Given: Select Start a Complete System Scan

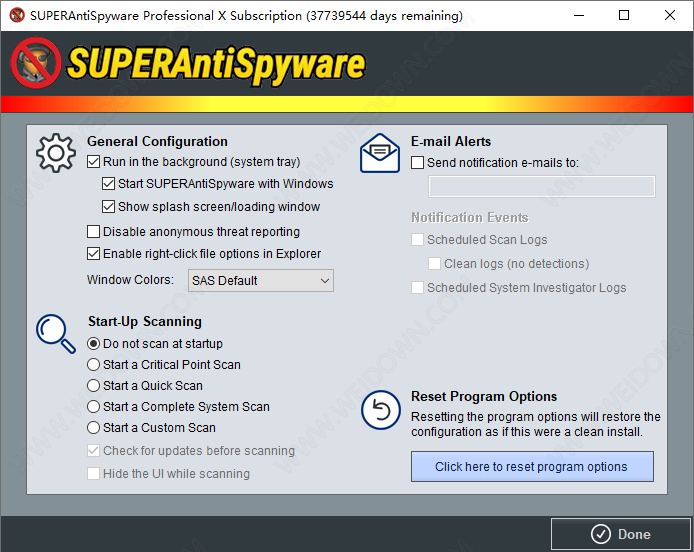Looking at the screenshot, I should (x=93, y=406).
